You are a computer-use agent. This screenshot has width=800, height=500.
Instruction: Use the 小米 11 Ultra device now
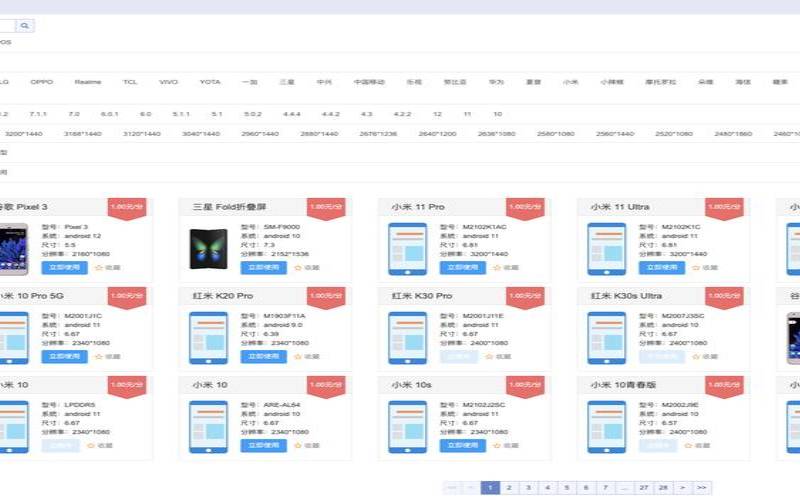662,267
